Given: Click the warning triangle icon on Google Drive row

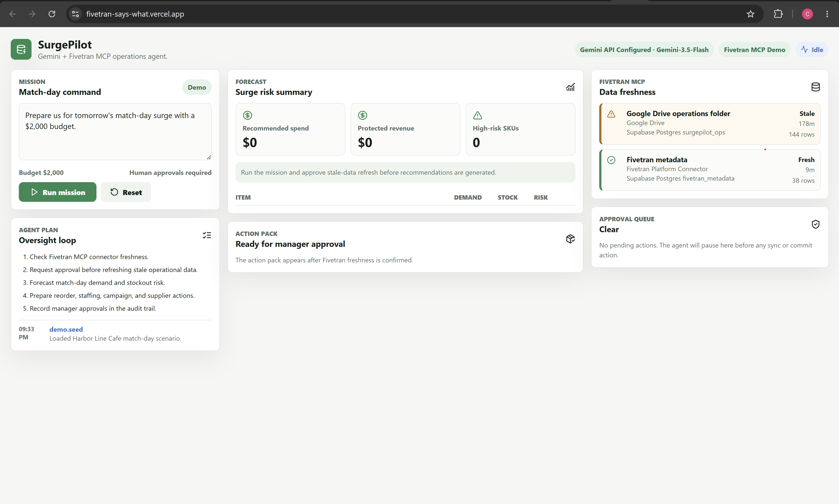Looking at the screenshot, I should pyautogui.click(x=611, y=114).
